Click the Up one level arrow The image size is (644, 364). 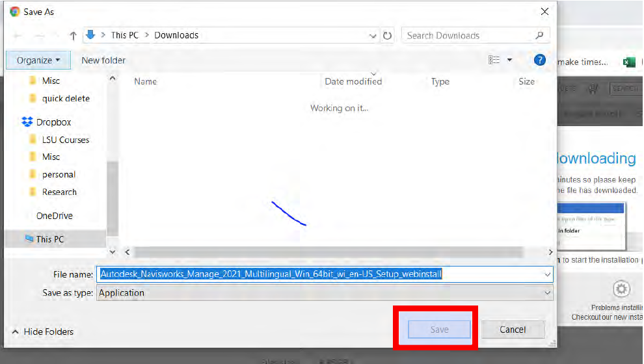(73, 36)
